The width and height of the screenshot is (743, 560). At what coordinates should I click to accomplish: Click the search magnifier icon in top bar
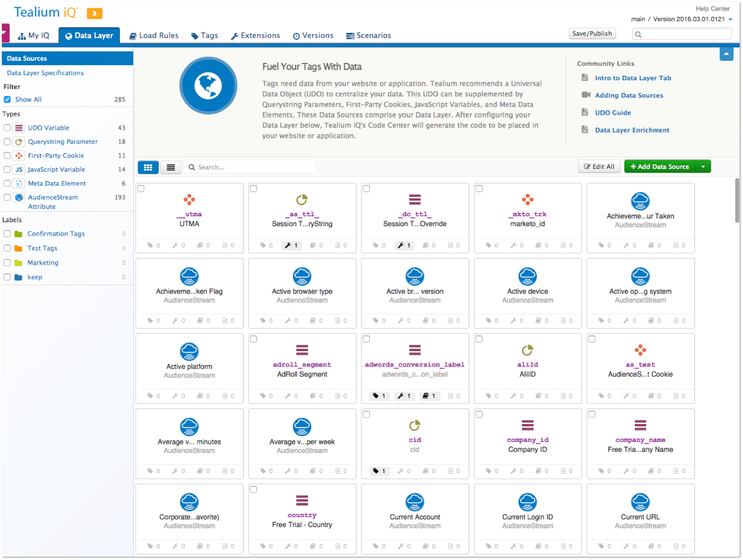tap(639, 35)
